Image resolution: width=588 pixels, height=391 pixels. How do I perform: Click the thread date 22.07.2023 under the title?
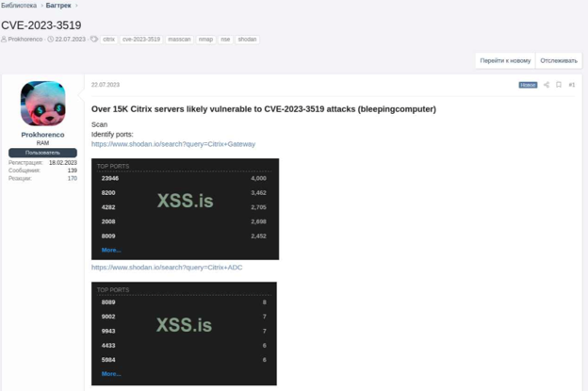[70, 39]
